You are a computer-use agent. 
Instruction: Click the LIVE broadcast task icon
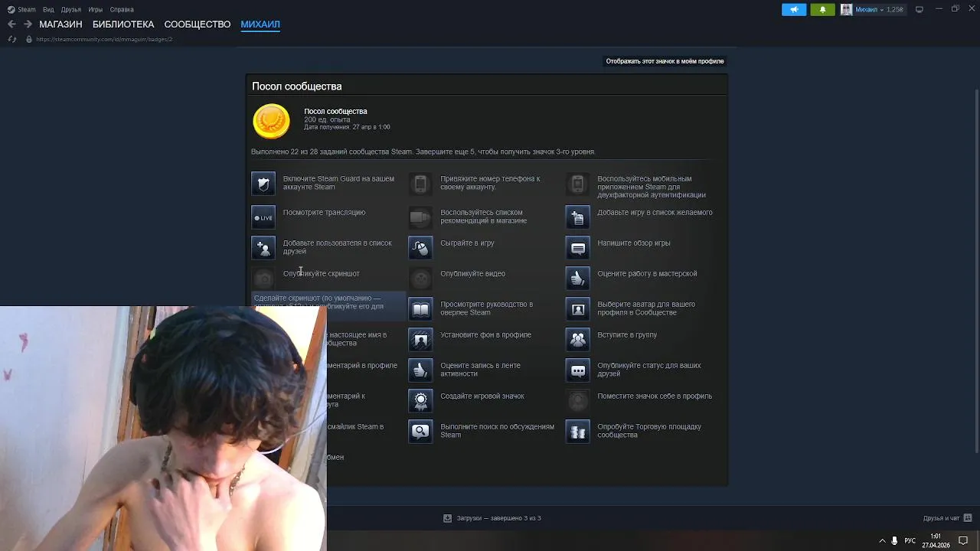coord(263,217)
